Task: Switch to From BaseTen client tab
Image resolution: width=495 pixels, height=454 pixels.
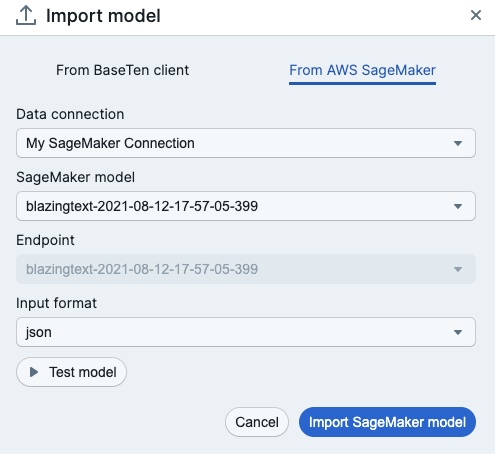Action: [x=122, y=70]
